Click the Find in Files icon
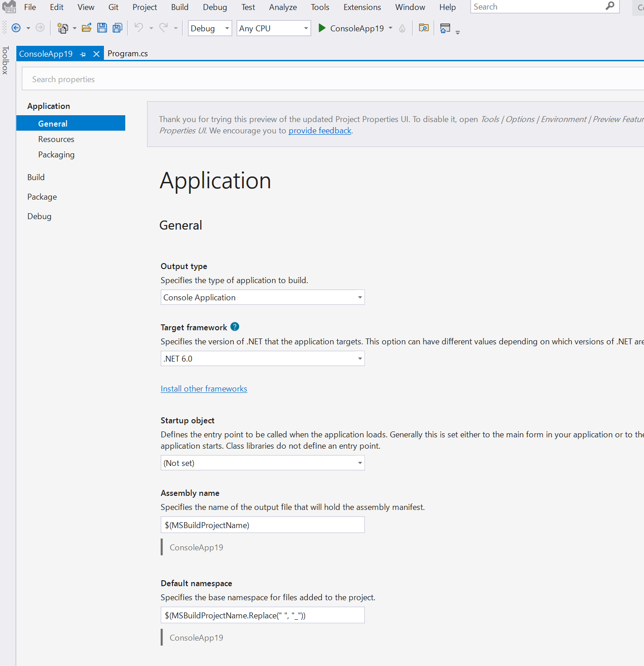 pyautogui.click(x=423, y=28)
